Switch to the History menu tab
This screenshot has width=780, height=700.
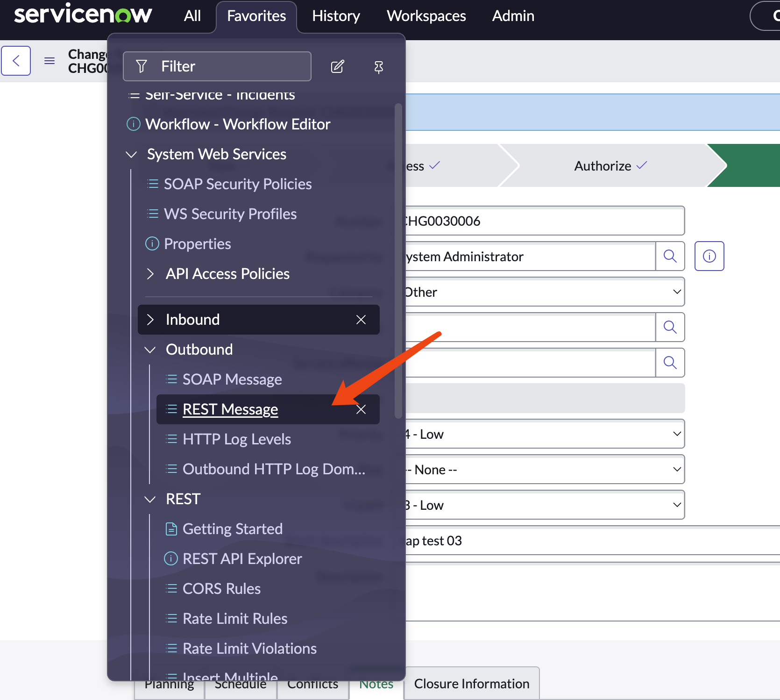pyautogui.click(x=336, y=16)
